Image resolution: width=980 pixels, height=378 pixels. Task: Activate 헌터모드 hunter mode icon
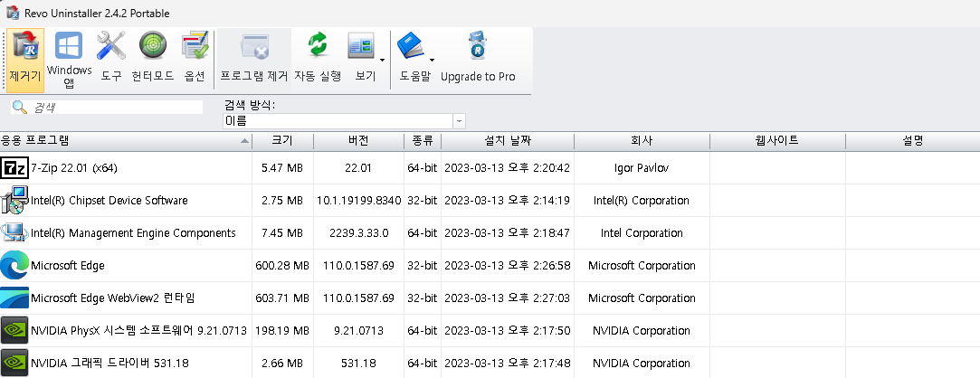point(153,46)
